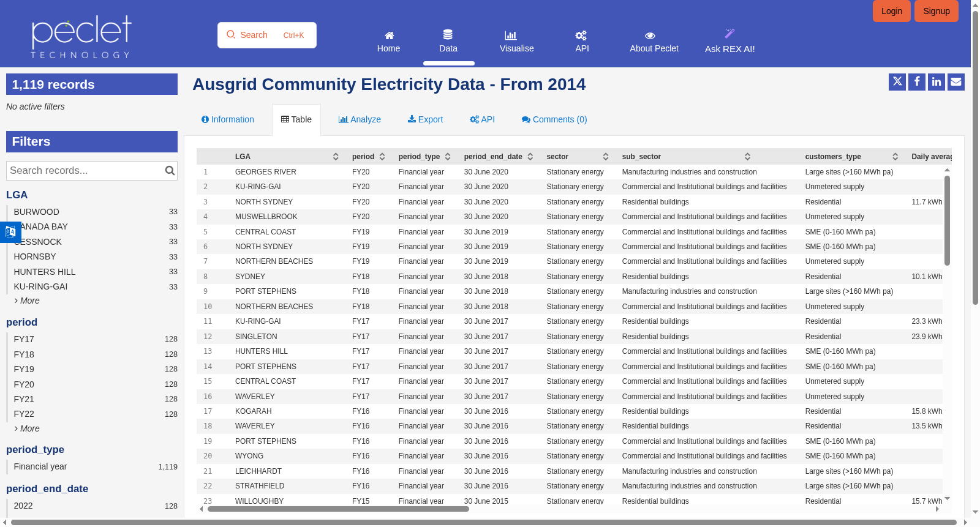Click GEORGES RIVER cell in row 1
The image size is (980, 527).
266,172
